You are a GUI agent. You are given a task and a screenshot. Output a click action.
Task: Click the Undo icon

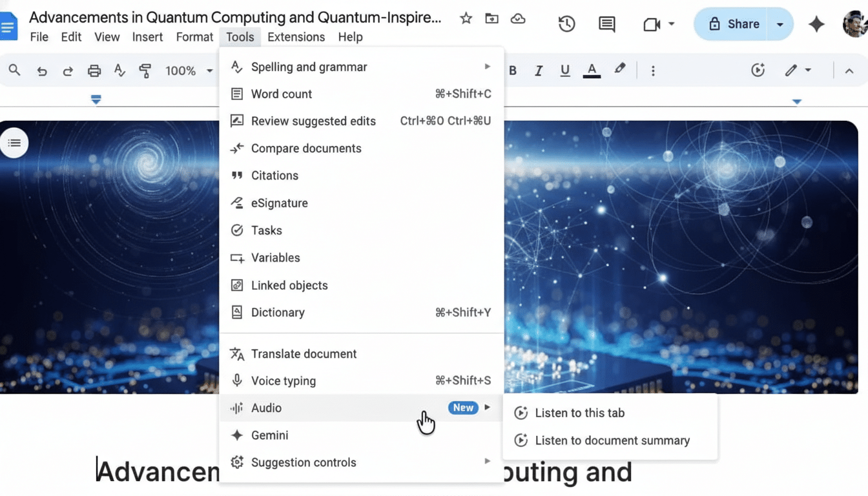(x=42, y=70)
